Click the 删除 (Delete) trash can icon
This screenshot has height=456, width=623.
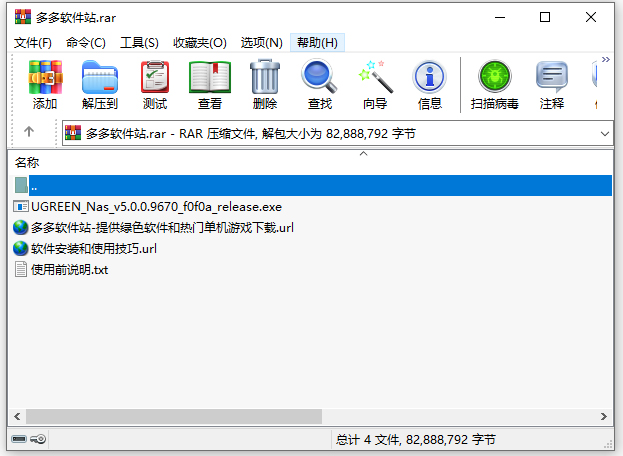pos(265,76)
